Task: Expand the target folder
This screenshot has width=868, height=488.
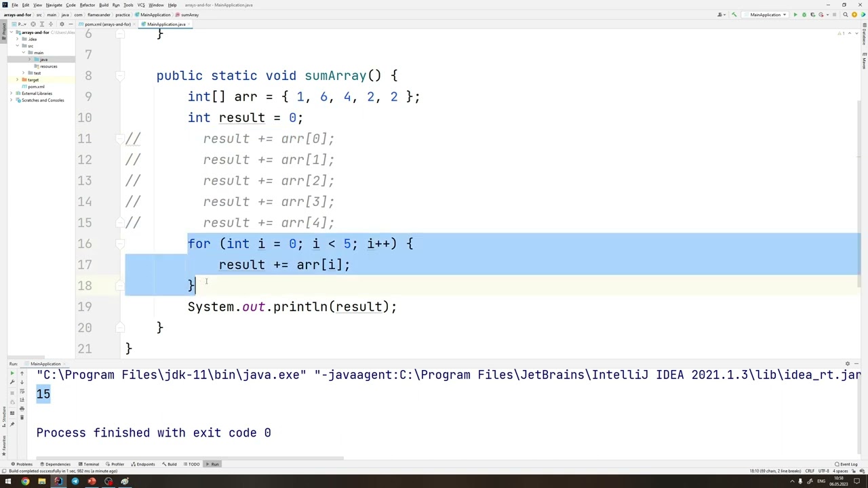Action: (x=18, y=80)
